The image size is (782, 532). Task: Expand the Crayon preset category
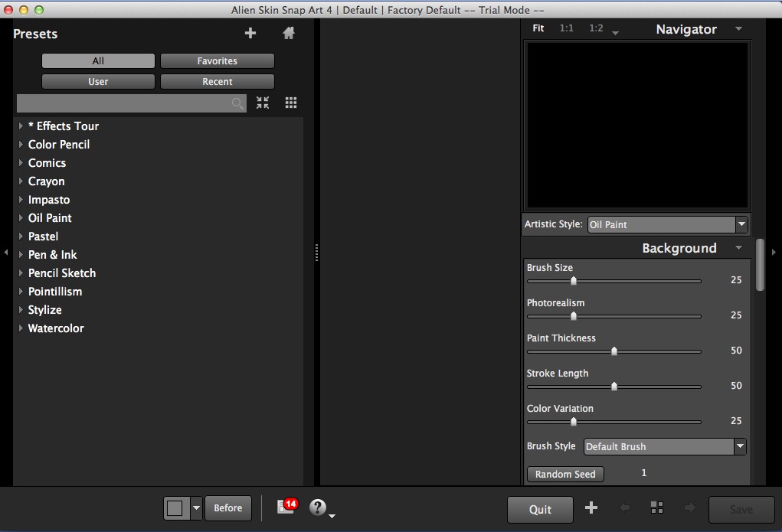click(21, 181)
